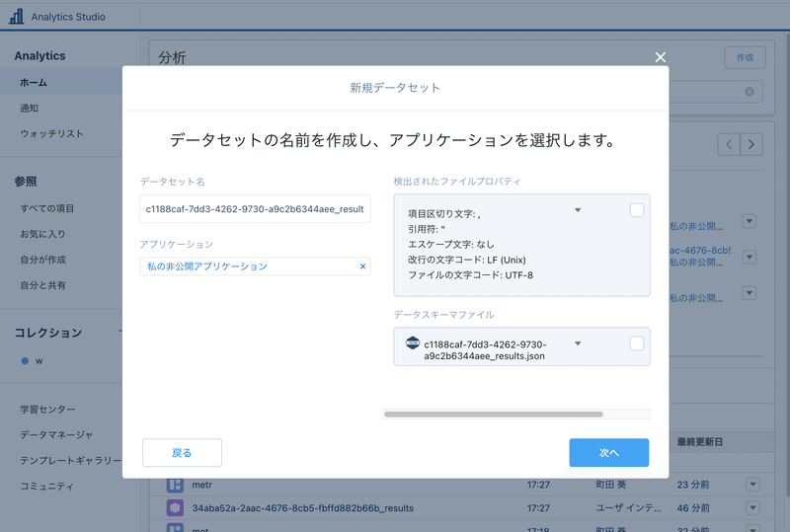Open 学習センター in the sidebar
The width and height of the screenshot is (790, 532).
coord(47,409)
